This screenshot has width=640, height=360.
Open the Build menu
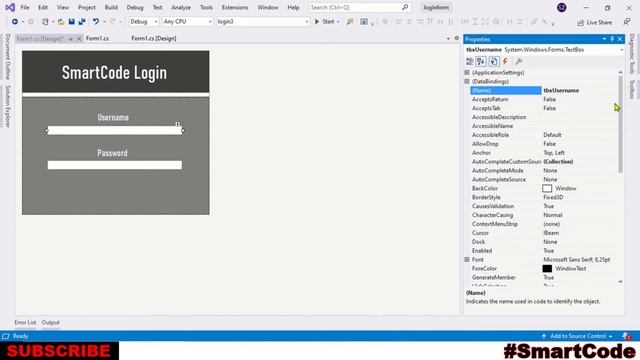click(111, 7)
